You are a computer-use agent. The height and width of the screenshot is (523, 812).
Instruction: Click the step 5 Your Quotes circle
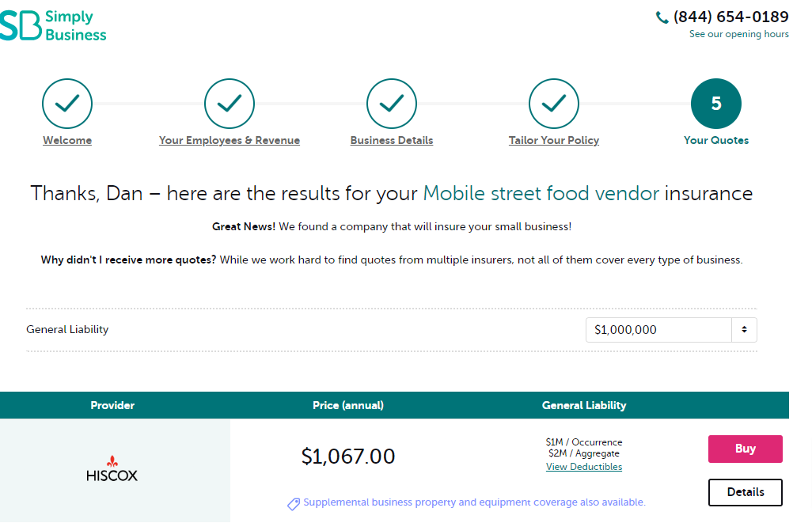pos(716,103)
